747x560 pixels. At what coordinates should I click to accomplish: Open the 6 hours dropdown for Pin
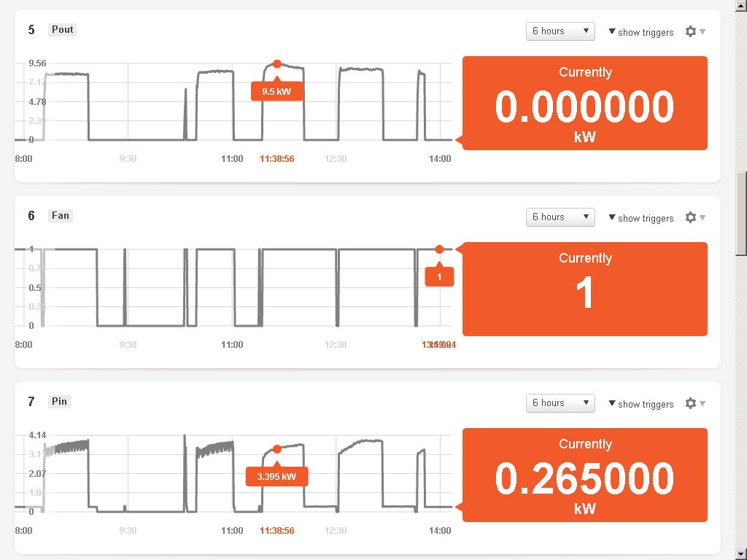click(x=560, y=403)
